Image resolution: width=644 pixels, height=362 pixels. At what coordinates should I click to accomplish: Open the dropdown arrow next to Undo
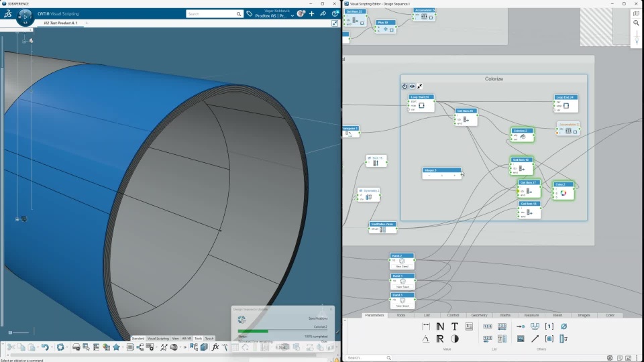pos(52,348)
